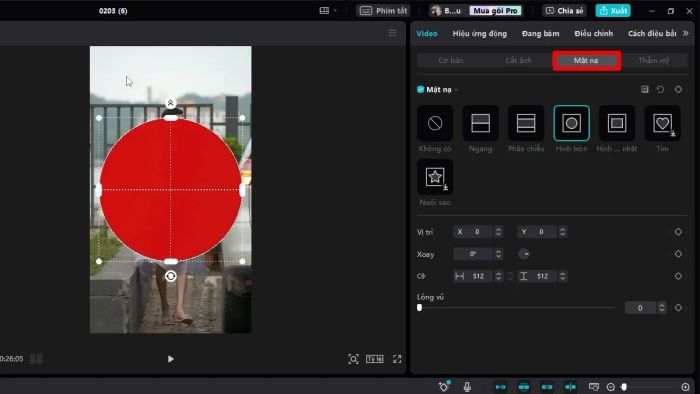This screenshot has width=700, height=394.
Task: Click the Xuất export button
Action: click(613, 10)
